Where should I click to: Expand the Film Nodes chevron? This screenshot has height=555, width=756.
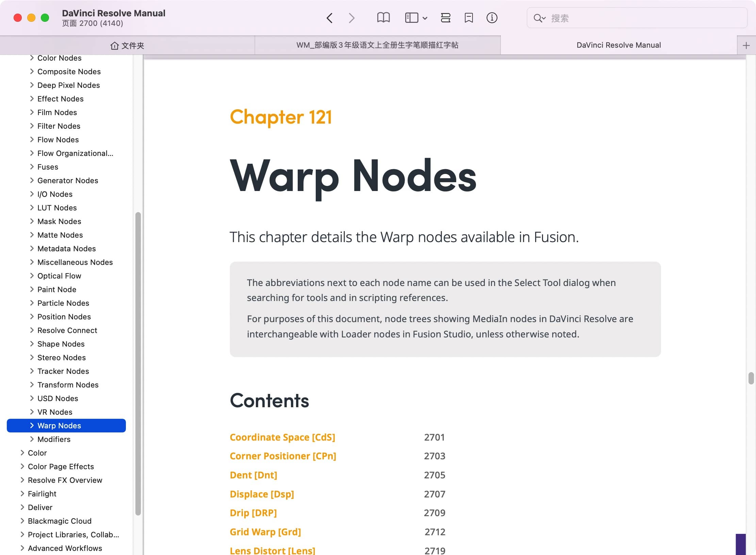tap(32, 112)
